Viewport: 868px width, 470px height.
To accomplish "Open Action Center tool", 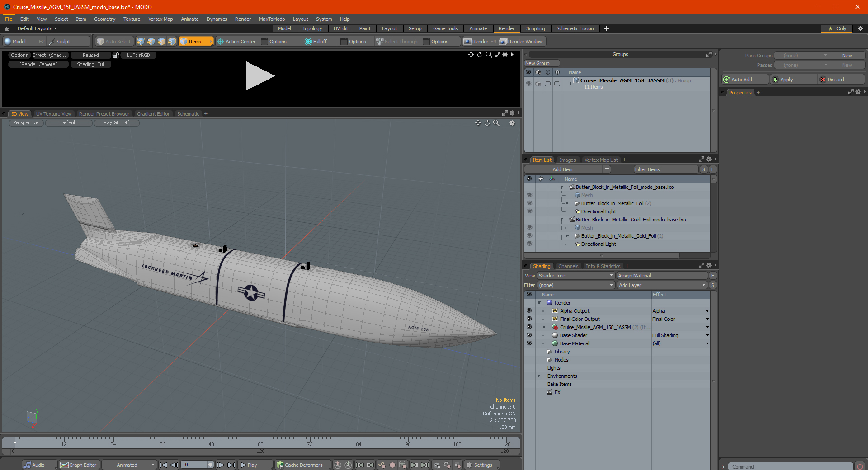I will point(236,42).
